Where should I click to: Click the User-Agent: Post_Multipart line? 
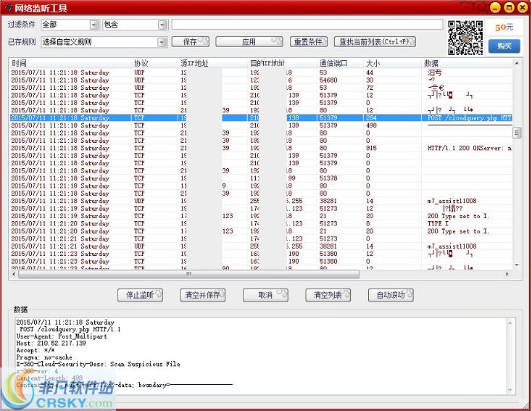pos(62,336)
